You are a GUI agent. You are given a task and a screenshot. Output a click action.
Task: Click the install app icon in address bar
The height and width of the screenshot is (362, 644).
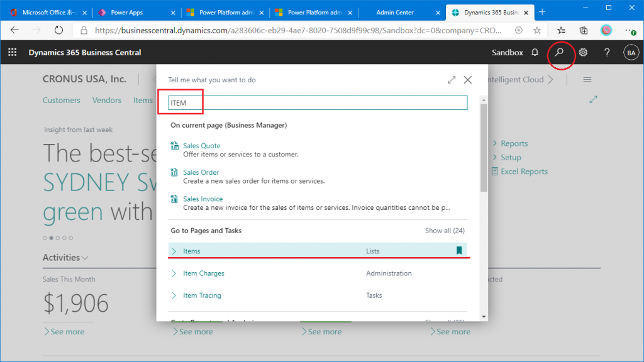pyautogui.click(x=519, y=30)
